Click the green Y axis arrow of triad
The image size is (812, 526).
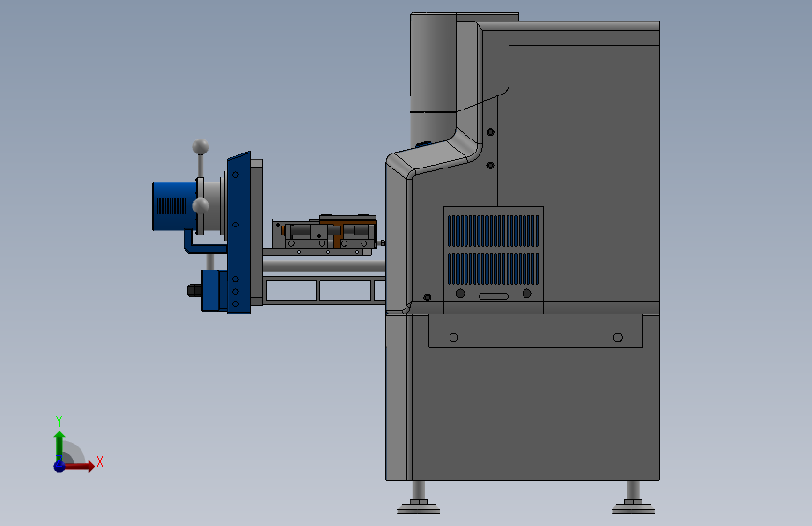pyautogui.click(x=59, y=446)
